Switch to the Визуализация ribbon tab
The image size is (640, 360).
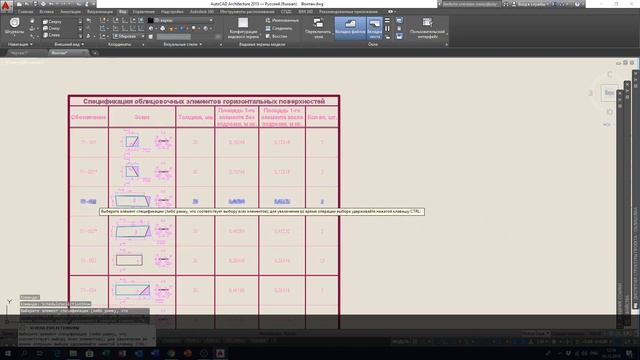100,12
